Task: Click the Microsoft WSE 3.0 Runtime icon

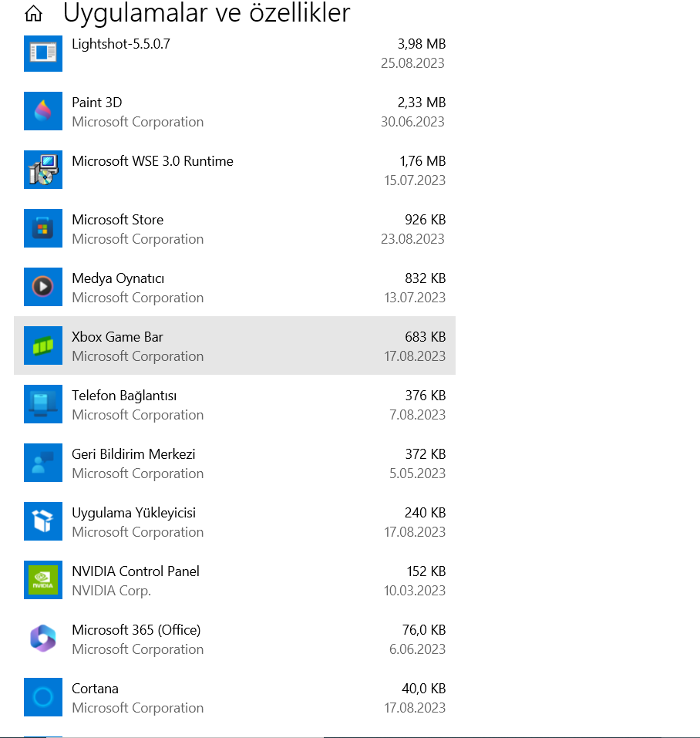Action: (43, 170)
